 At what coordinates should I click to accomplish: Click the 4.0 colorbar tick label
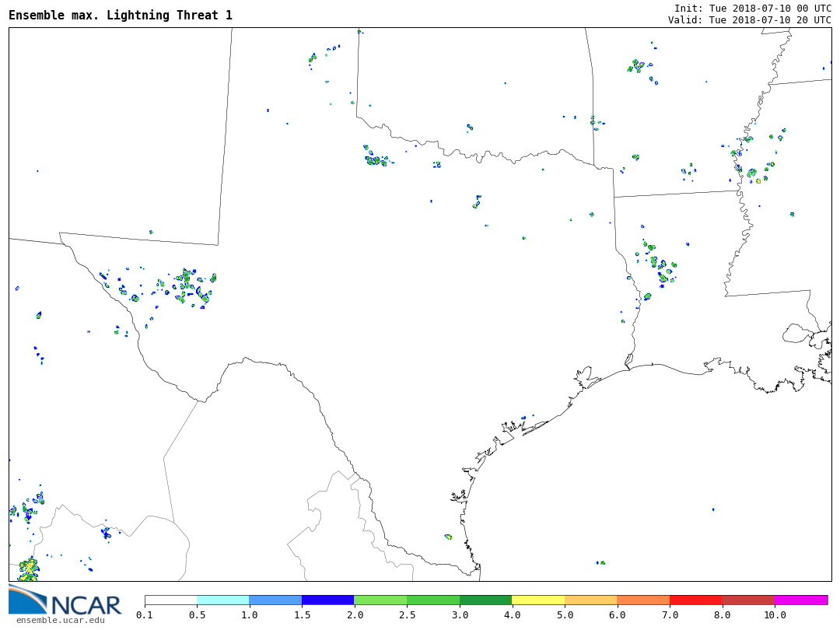(x=512, y=615)
